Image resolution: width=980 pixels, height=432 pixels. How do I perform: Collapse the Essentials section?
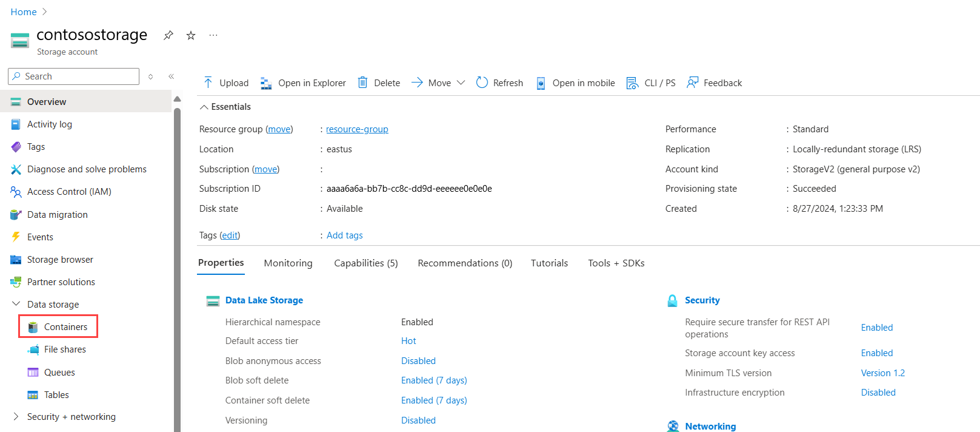tap(204, 107)
